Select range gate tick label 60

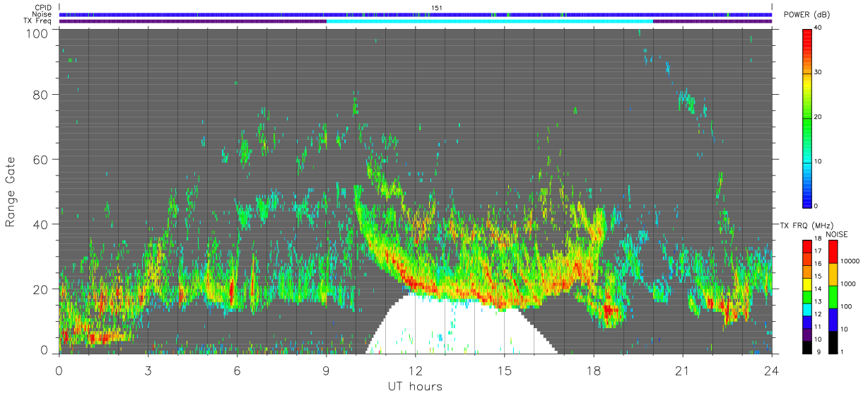click(40, 160)
